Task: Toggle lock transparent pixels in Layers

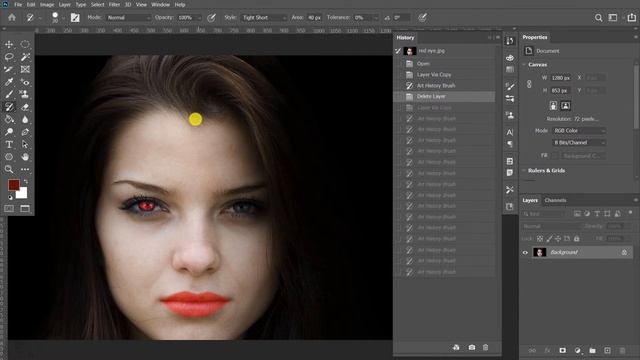Action: (540, 239)
